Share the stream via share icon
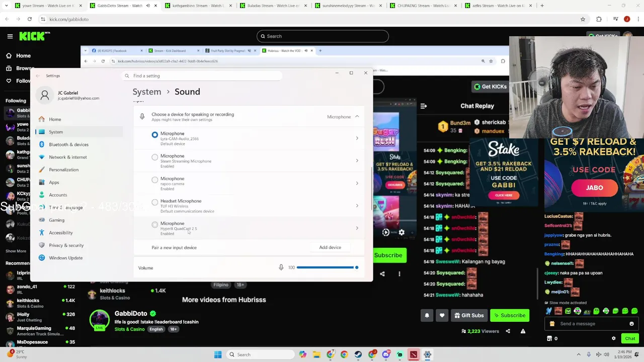The height and width of the screenshot is (362, 644). tap(508, 331)
